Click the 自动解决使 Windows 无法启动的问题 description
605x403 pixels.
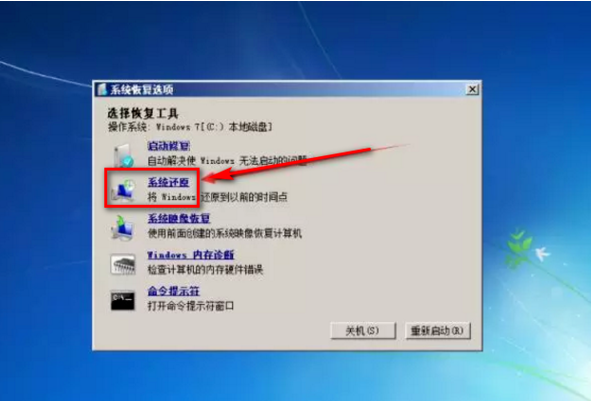tap(227, 161)
